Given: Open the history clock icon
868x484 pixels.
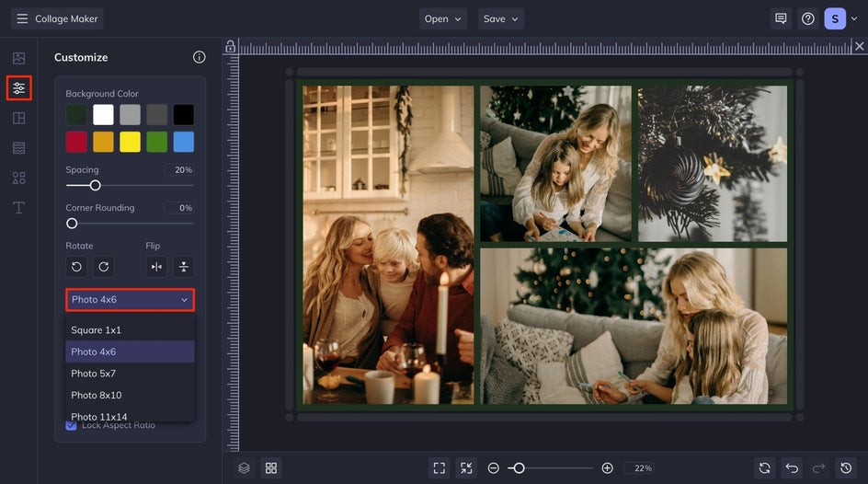Looking at the screenshot, I should pos(846,468).
